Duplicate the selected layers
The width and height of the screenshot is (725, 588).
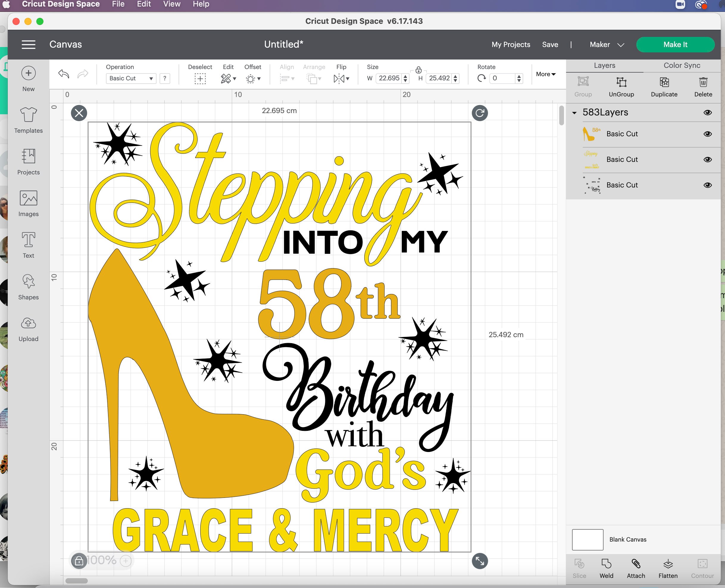[x=664, y=87]
